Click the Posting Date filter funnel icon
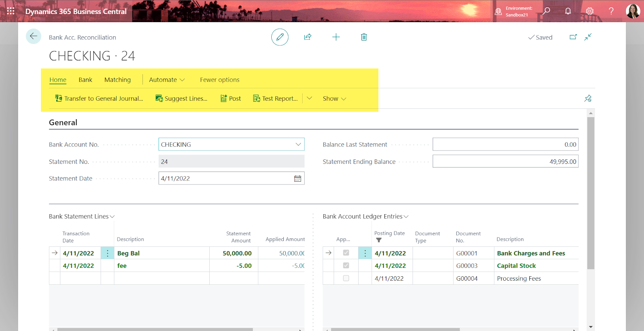Image resolution: width=644 pixels, height=331 pixels. click(378, 240)
